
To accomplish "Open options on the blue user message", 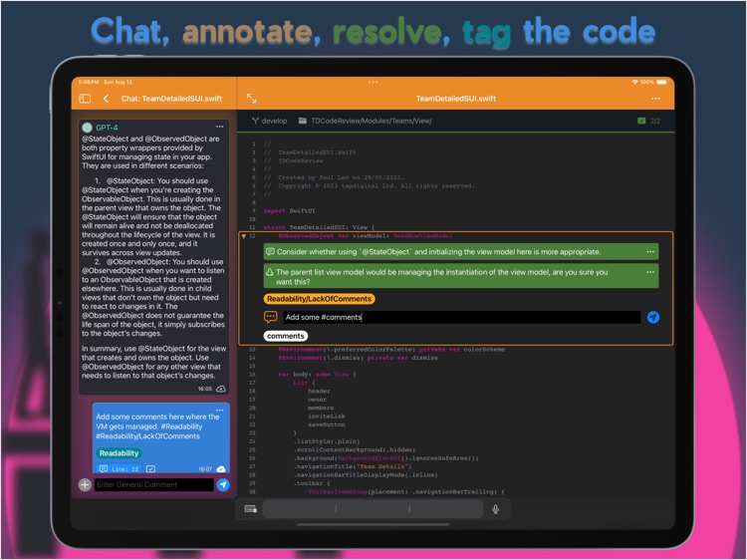I will click(x=220, y=410).
